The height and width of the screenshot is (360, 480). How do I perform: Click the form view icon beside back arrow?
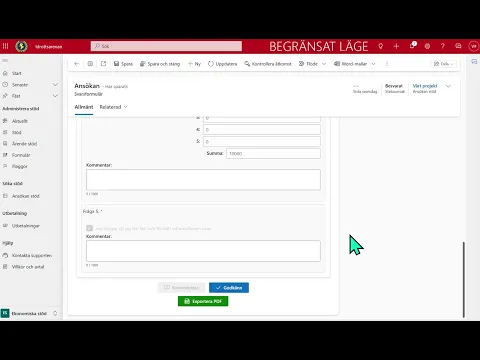[x=90, y=64]
